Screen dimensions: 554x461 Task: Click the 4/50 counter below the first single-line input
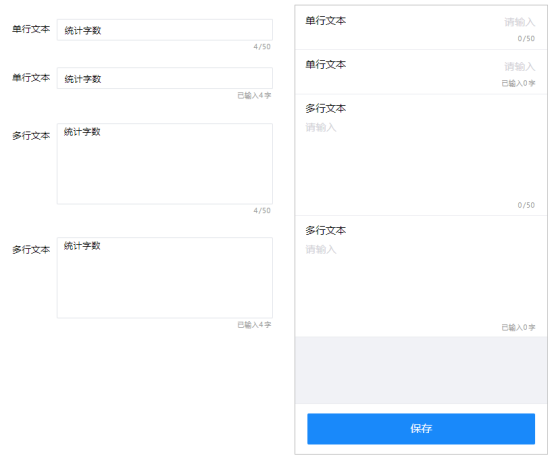pos(262,47)
